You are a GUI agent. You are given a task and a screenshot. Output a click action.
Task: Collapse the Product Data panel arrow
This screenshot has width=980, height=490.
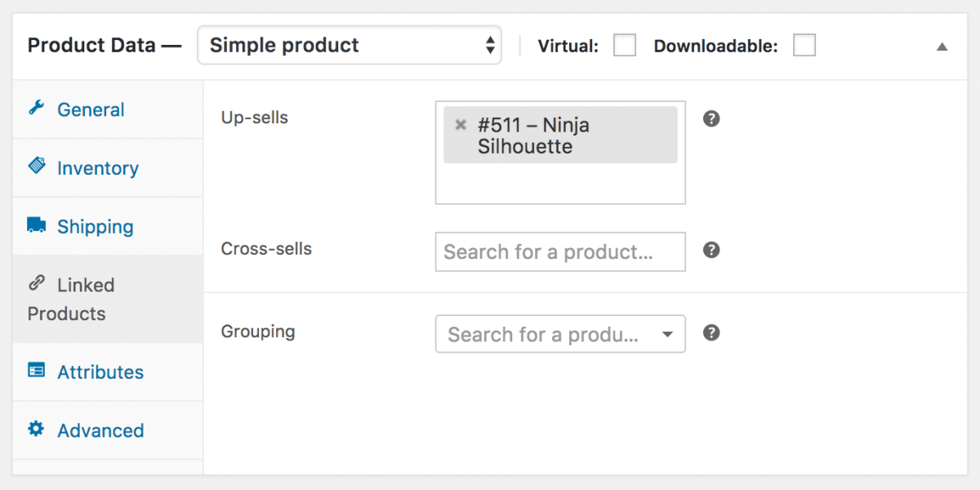coord(942,47)
